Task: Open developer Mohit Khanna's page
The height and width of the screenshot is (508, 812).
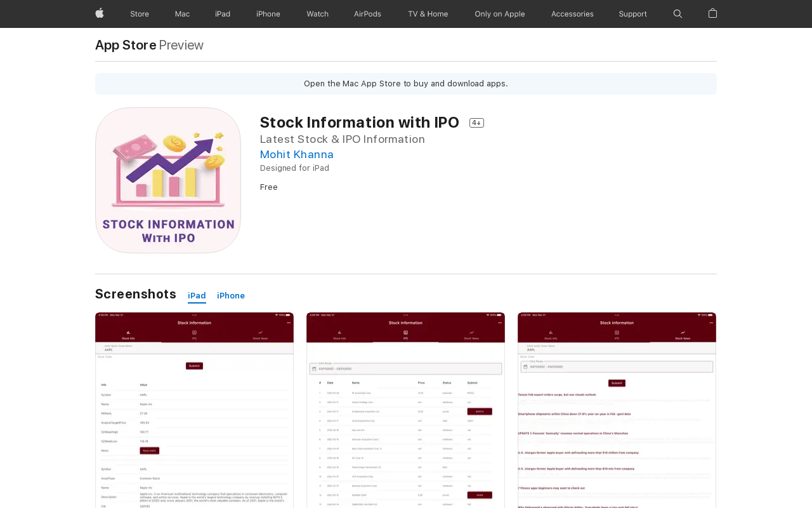Action: coord(296,154)
